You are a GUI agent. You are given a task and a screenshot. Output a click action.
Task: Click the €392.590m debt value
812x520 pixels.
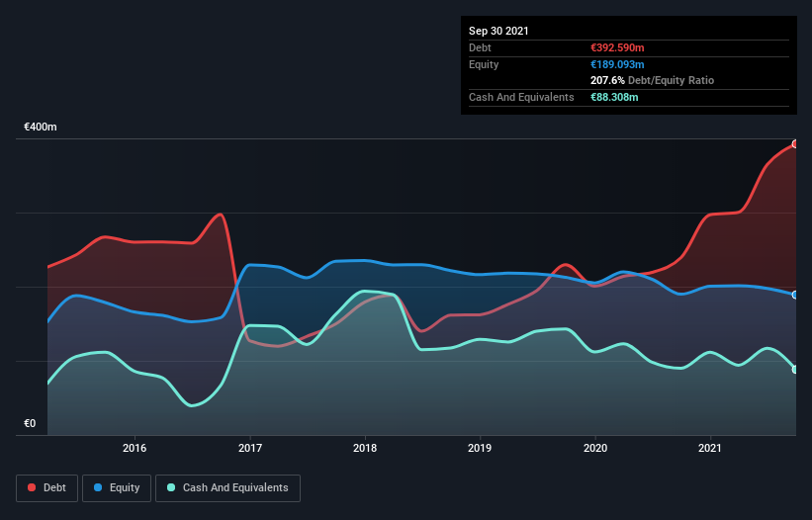tap(617, 47)
